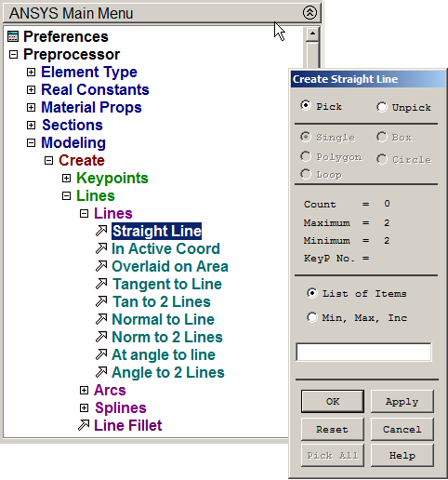Select Straight Line in the tree

(x=156, y=231)
